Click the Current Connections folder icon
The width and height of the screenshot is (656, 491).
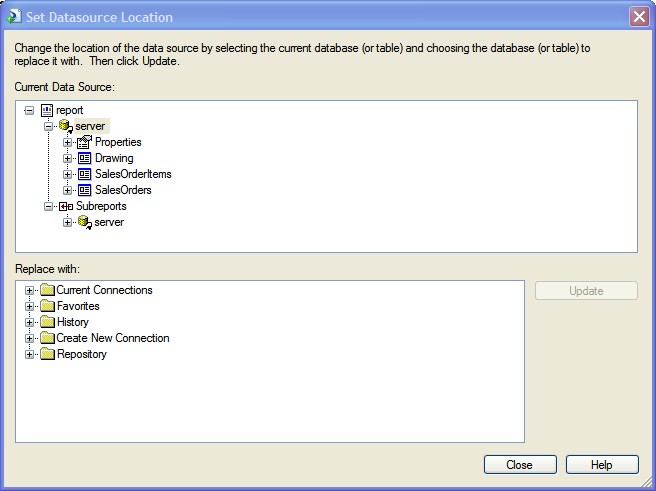tap(47, 290)
